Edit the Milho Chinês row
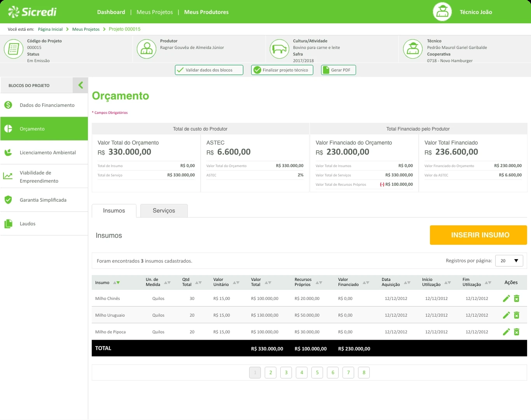531x420 pixels. click(x=506, y=298)
